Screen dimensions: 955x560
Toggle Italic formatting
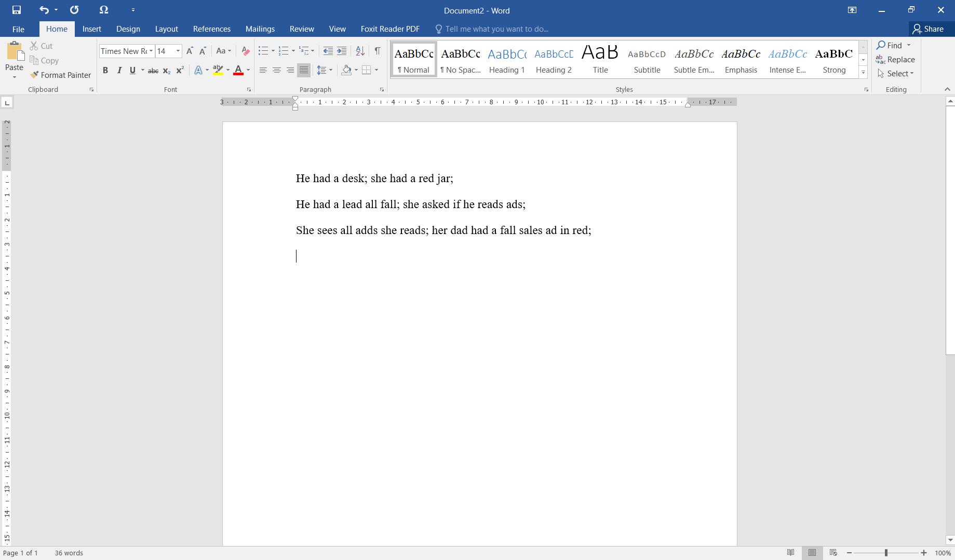[x=119, y=70]
